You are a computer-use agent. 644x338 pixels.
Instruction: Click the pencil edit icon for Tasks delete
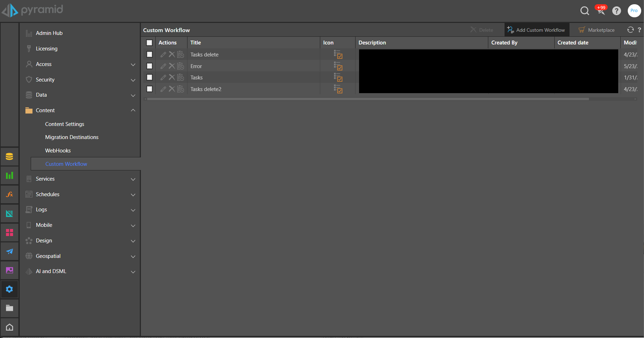pyautogui.click(x=163, y=55)
